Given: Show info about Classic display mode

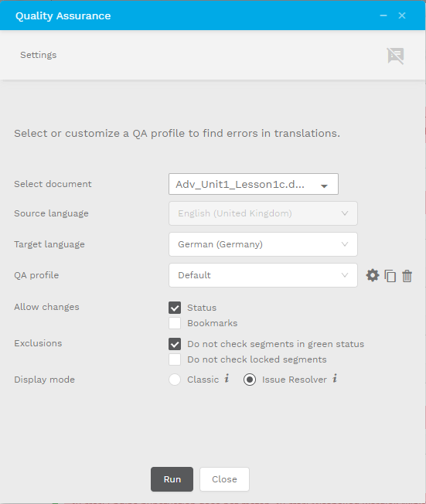Looking at the screenshot, I should point(227,378).
